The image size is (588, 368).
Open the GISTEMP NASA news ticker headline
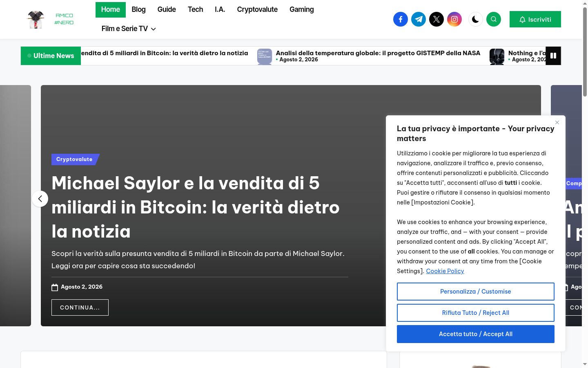[378, 53]
